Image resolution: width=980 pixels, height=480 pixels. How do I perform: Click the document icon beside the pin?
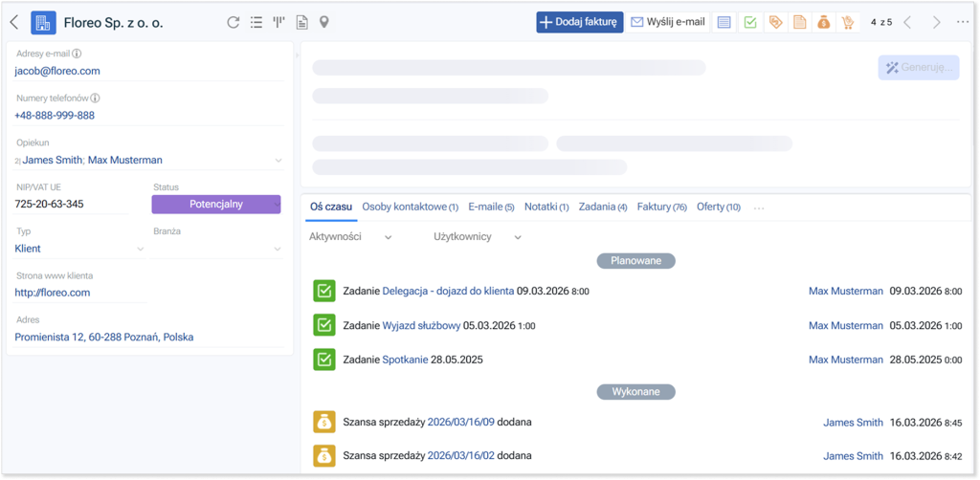(x=301, y=22)
